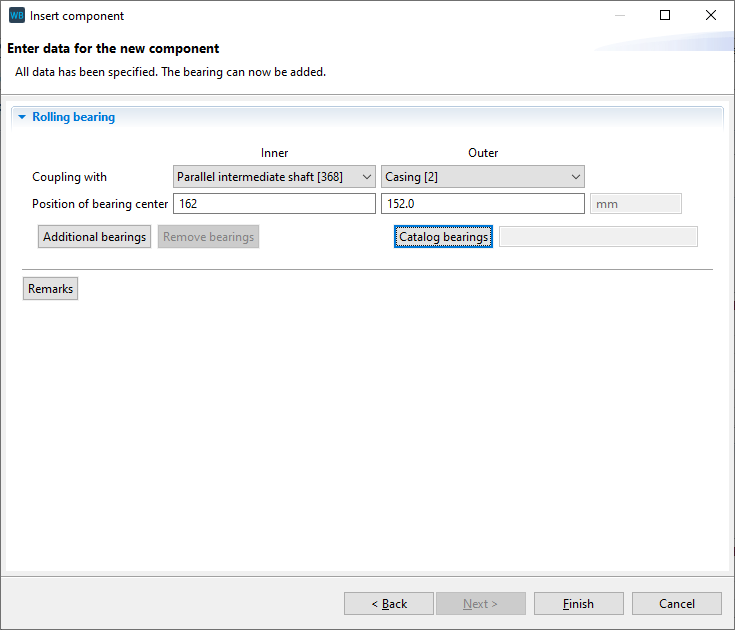Image resolution: width=735 pixels, height=630 pixels.
Task: Open the Inner coupling shaft dropdown
Action: click(274, 177)
